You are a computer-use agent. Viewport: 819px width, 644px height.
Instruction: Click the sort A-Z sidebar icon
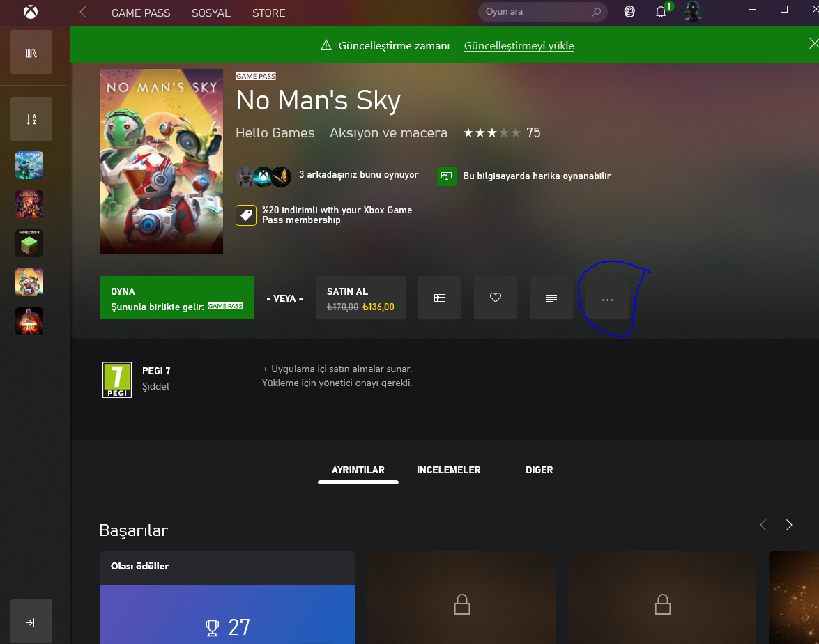(31, 118)
